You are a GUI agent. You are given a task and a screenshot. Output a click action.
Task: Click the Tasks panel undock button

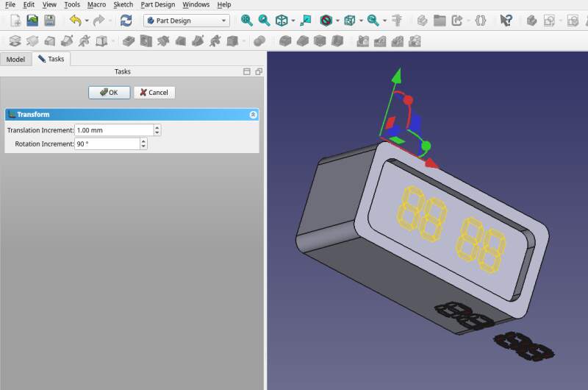[259, 71]
